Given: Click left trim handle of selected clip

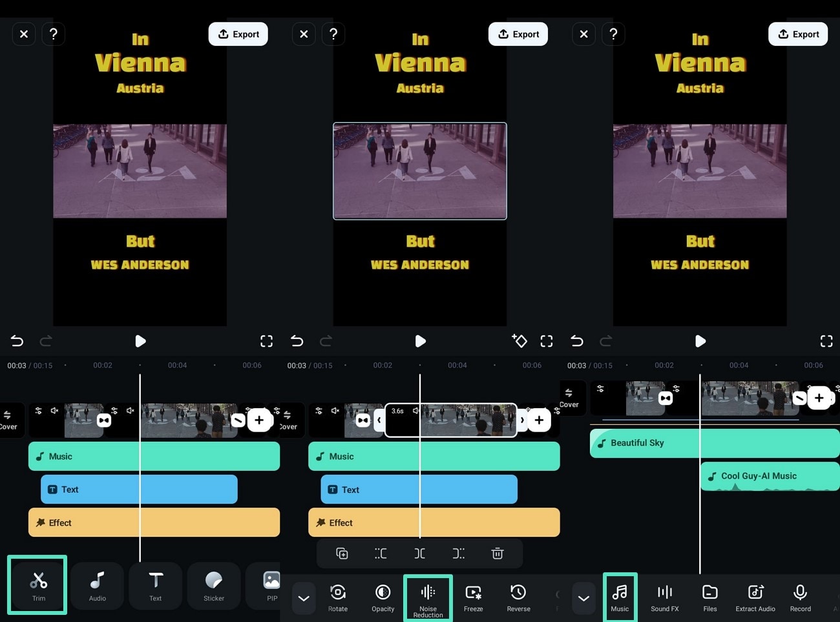Looking at the screenshot, I should 379,420.
